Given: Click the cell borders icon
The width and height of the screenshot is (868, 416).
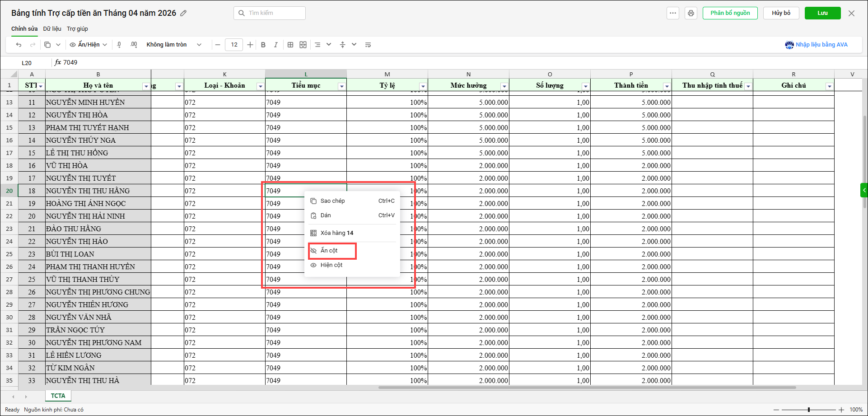Looking at the screenshot, I should click(290, 45).
